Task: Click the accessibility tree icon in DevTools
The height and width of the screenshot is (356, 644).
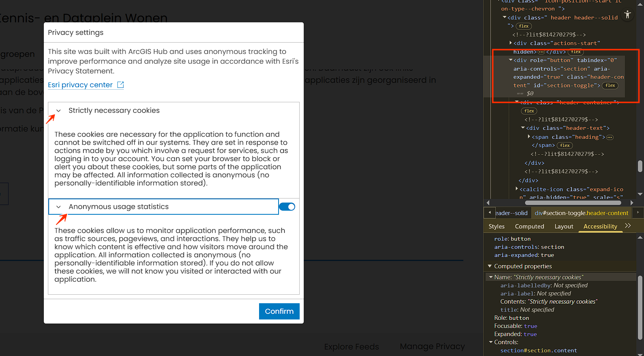Action: 627,15
